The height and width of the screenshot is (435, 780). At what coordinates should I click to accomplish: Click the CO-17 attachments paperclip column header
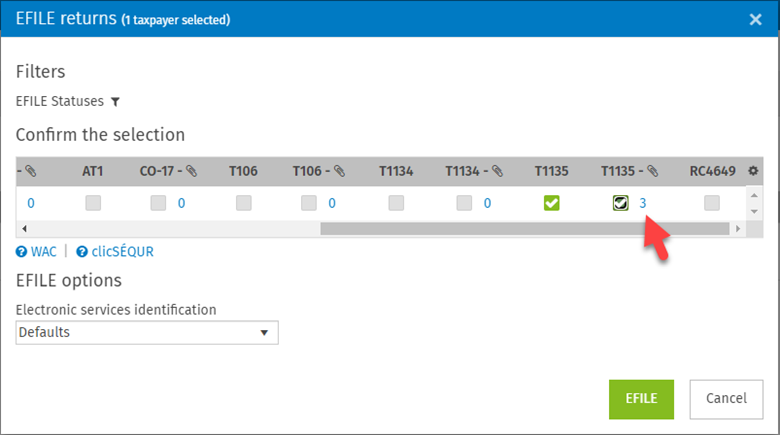coord(168,171)
